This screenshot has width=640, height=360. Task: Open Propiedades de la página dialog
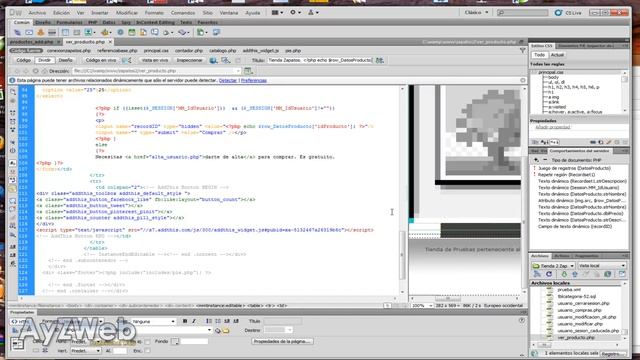[x=282, y=341]
